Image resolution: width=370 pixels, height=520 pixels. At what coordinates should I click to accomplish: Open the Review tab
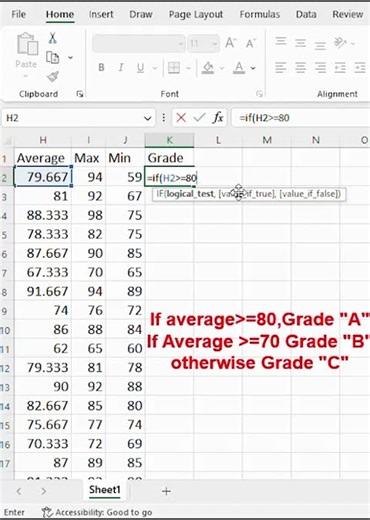(347, 14)
